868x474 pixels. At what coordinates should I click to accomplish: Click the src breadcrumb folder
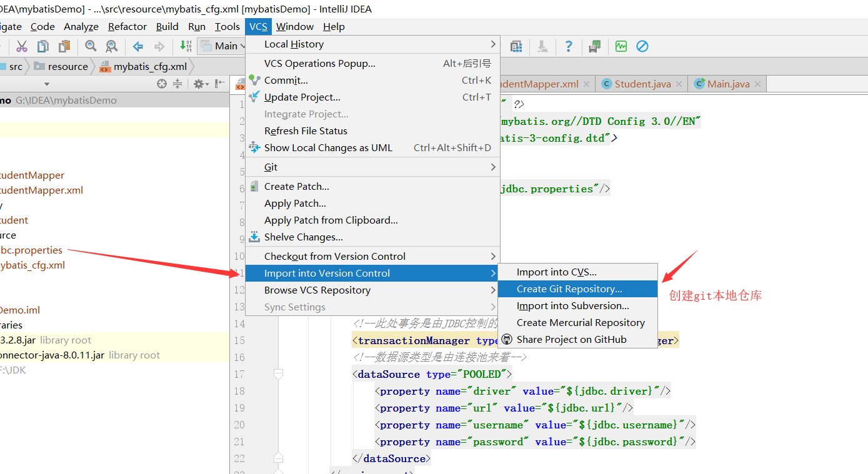[x=12, y=66]
